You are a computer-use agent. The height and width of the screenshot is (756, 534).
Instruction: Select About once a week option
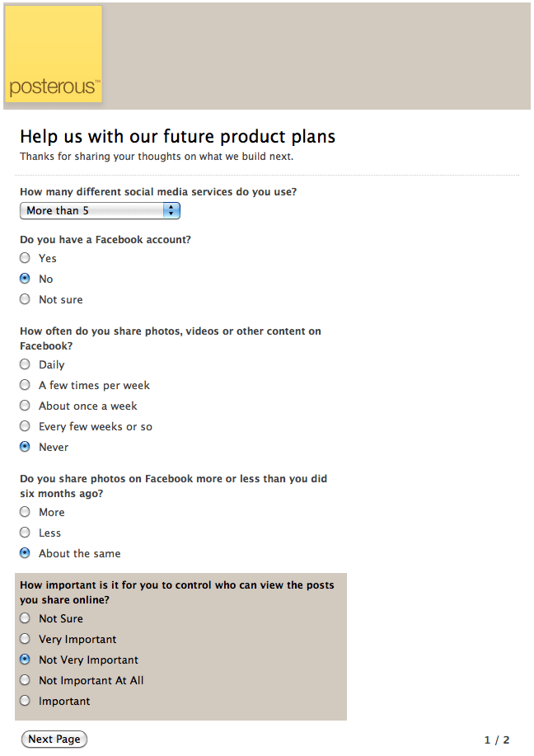tap(25, 406)
